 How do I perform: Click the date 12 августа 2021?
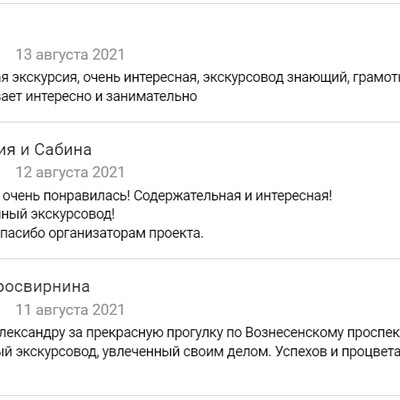[x=70, y=172]
